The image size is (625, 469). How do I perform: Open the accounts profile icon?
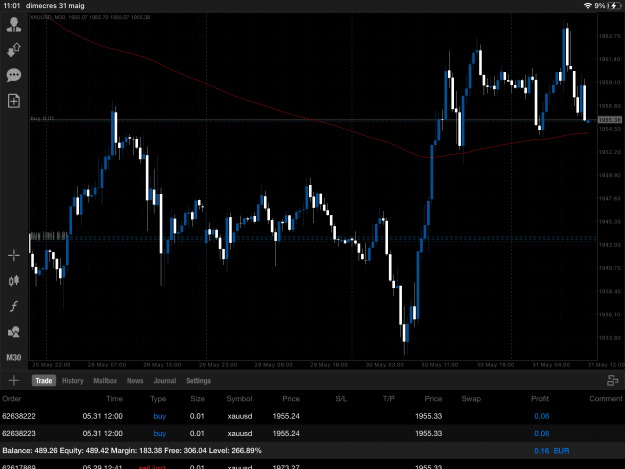(x=14, y=24)
